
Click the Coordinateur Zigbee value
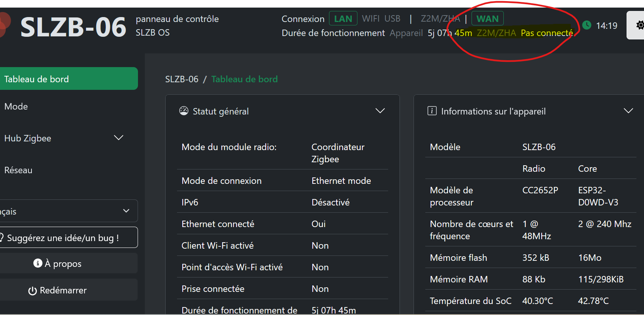(338, 153)
